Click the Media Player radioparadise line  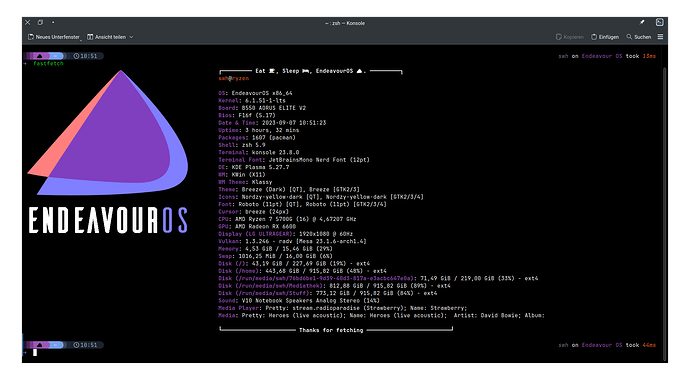pyautogui.click(x=343, y=308)
